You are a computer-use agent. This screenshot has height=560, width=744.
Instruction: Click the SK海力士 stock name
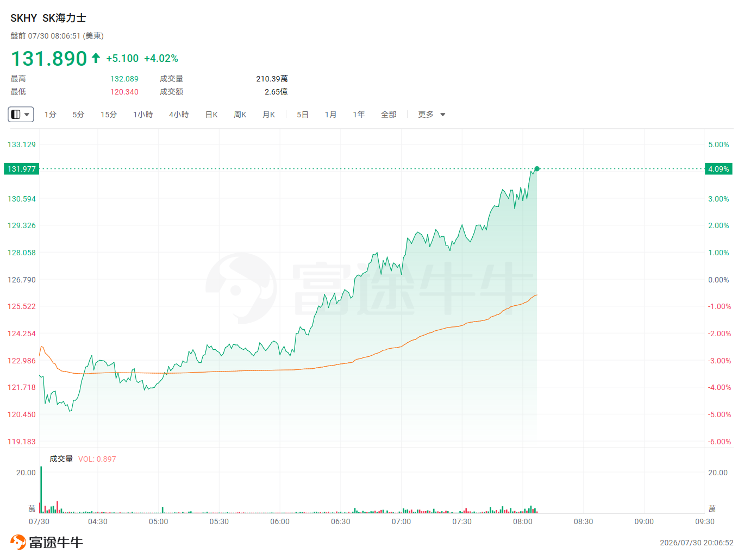[x=64, y=18]
